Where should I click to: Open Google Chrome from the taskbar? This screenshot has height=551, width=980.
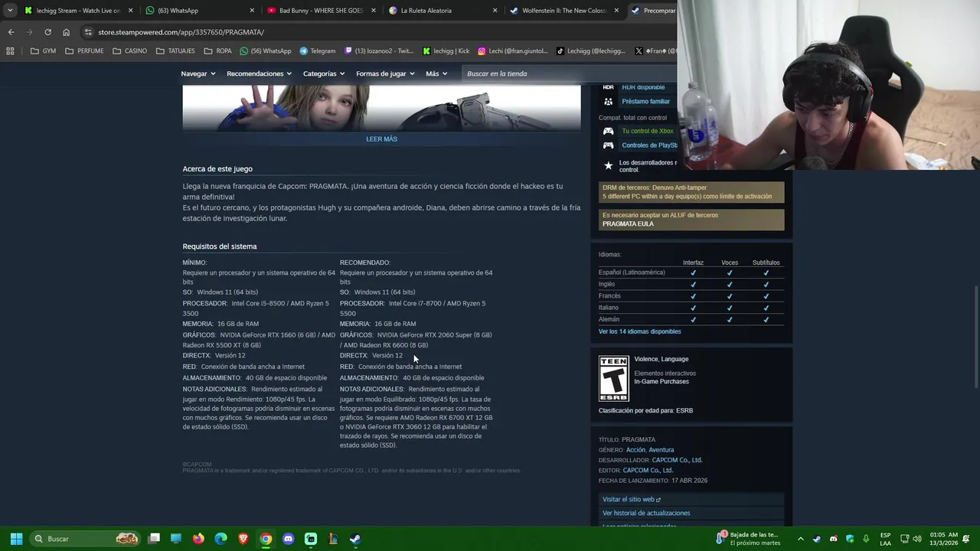tap(266, 539)
